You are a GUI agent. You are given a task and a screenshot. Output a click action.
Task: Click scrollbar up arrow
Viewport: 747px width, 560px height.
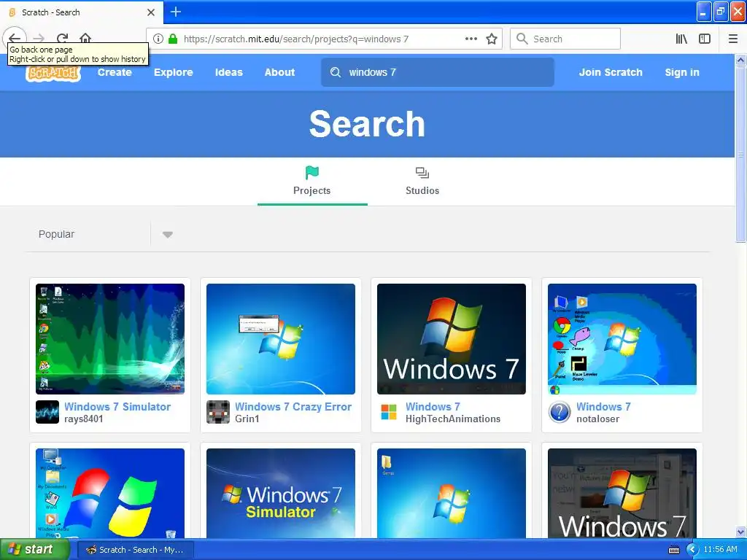click(741, 60)
